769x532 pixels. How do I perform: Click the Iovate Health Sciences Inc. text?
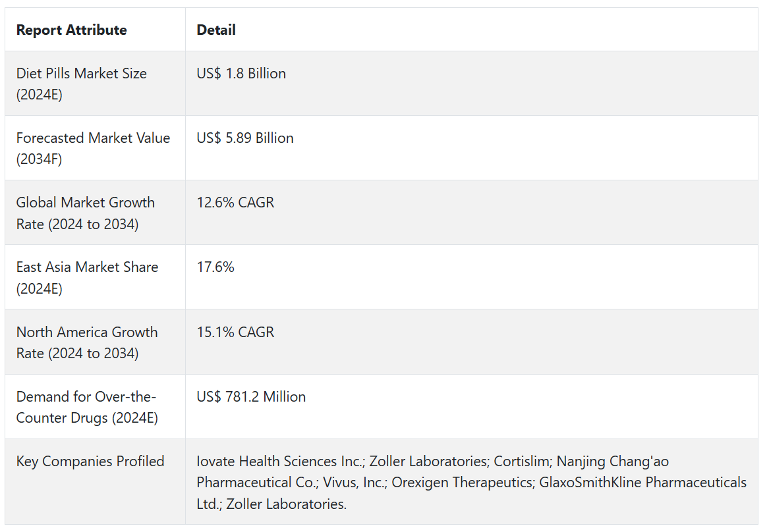coord(277,461)
